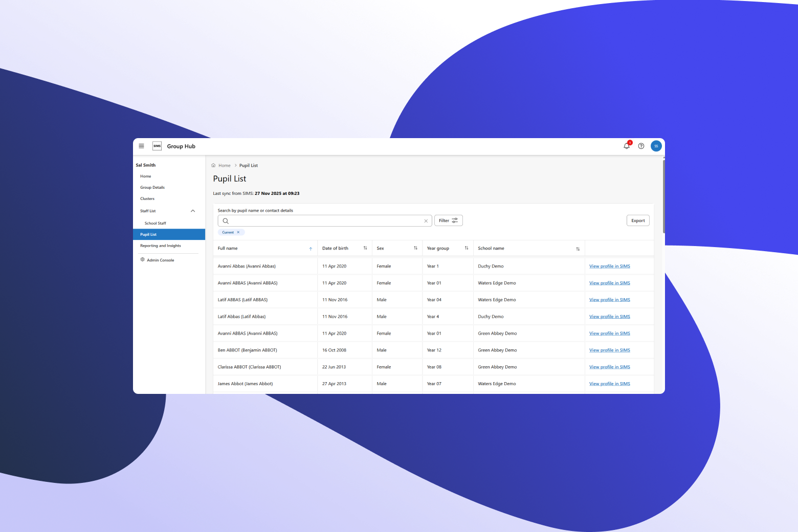The height and width of the screenshot is (532, 798).
Task: Open the hamburger navigation menu
Action: point(142,146)
